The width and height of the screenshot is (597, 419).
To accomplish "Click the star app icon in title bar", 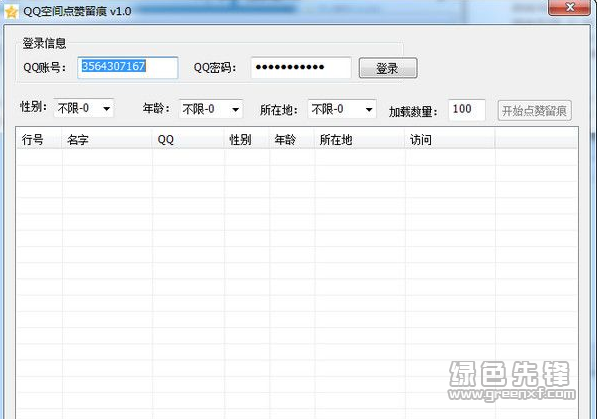I will click(11, 12).
